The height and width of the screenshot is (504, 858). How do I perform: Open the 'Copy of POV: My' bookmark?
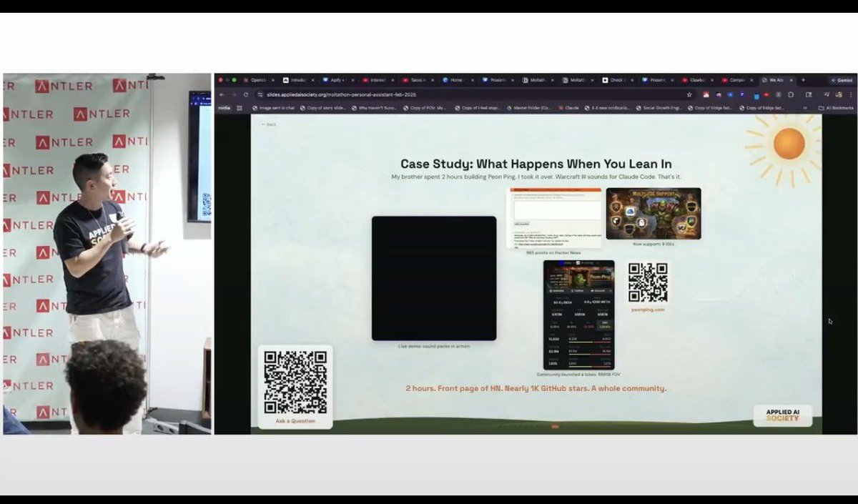click(425, 108)
